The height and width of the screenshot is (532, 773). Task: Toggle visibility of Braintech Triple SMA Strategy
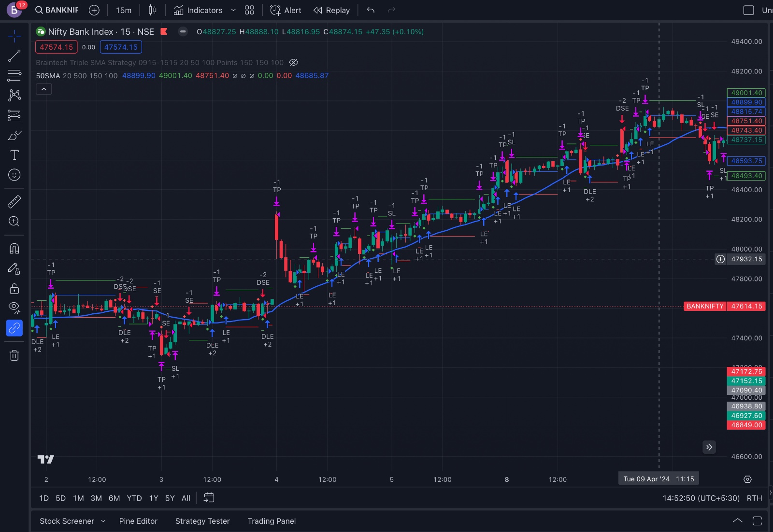pyautogui.click(x=293, y=63)
